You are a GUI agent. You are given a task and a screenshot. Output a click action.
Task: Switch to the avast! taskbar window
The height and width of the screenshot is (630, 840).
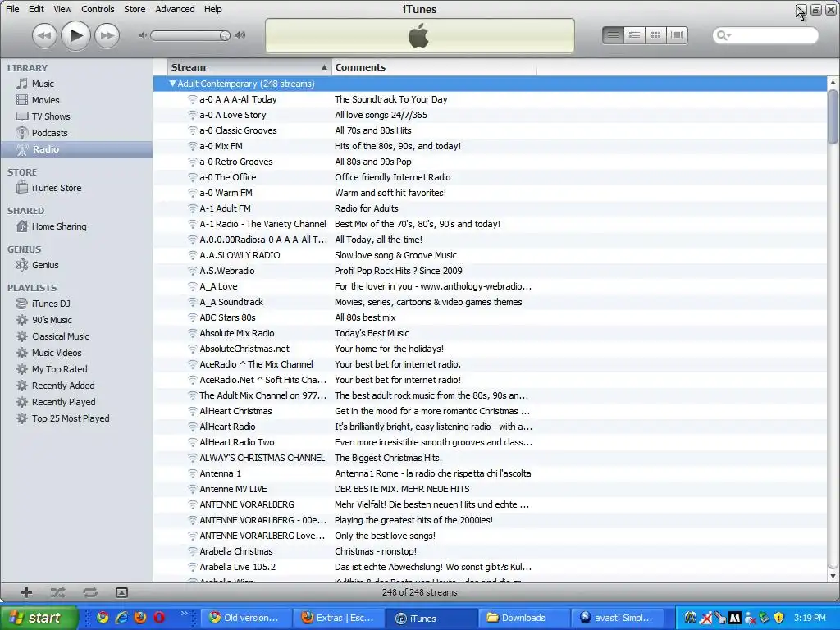(x=617, y=618)
